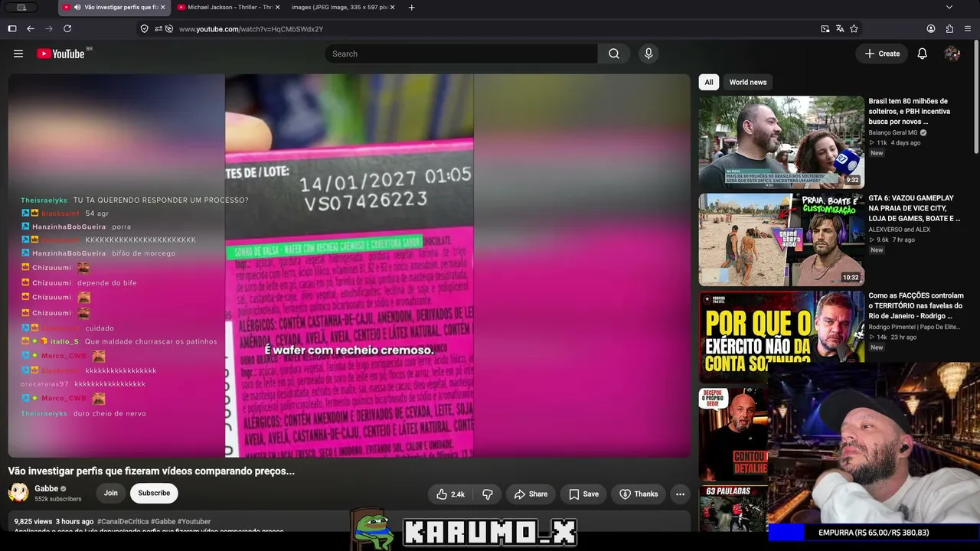Click the YouTube search magnifier button
Screen dimensions: 980x551
(614, 54)
